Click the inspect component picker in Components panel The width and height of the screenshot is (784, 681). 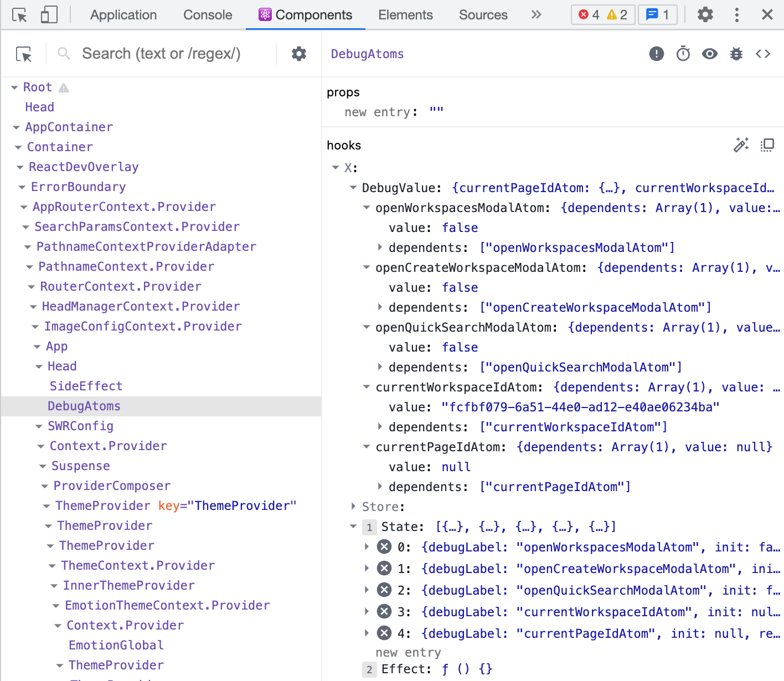23,54
